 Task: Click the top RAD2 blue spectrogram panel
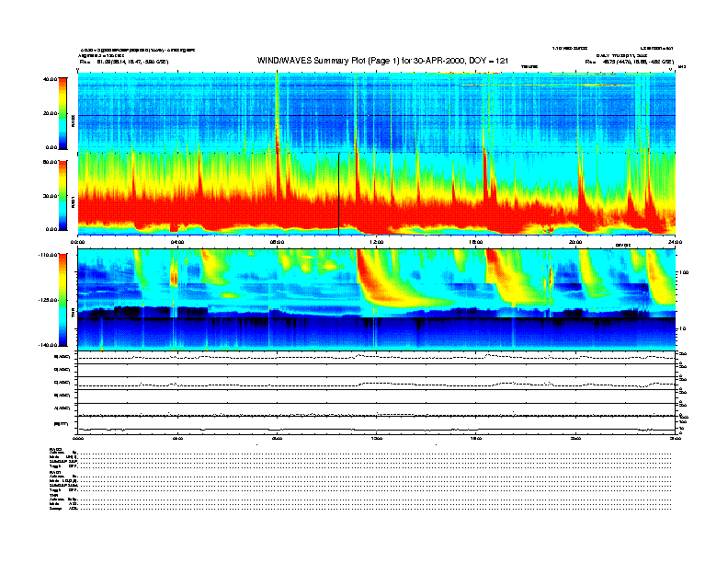coord(377,112)
